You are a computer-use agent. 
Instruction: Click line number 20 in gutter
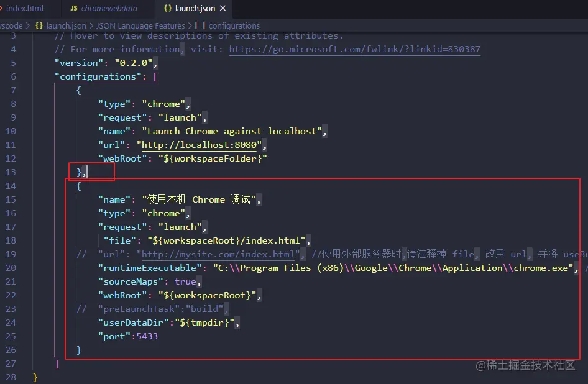(11, 268)
